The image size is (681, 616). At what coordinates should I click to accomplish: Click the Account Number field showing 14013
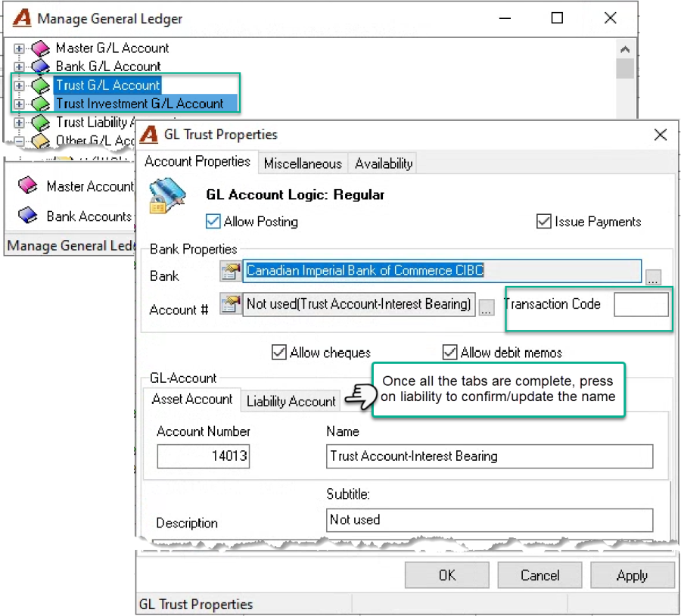(204, 456)
